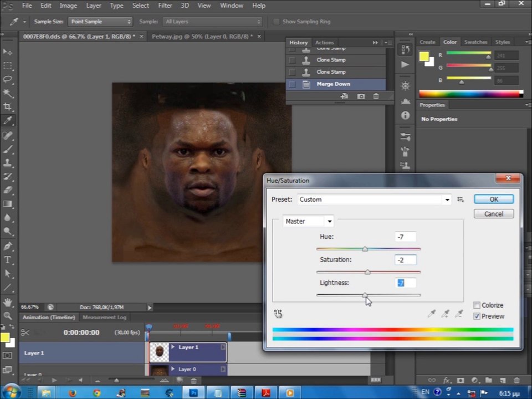Select the Zoom tool
532x399 pixels.
[x=7, y=315]
